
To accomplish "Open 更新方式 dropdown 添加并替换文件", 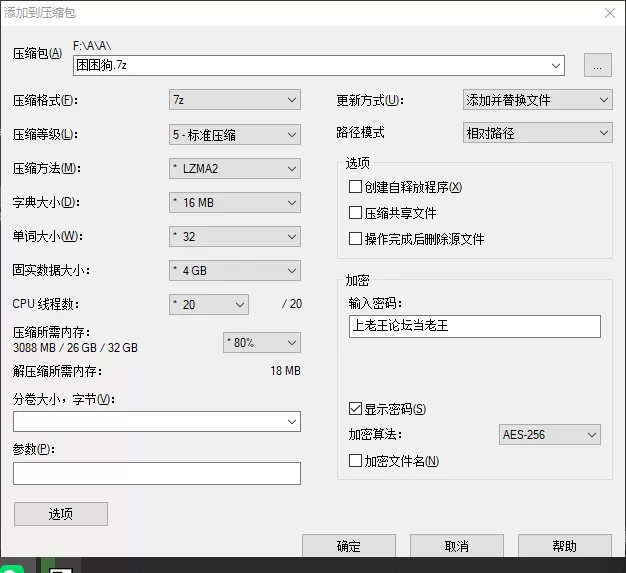I will 537,100.
